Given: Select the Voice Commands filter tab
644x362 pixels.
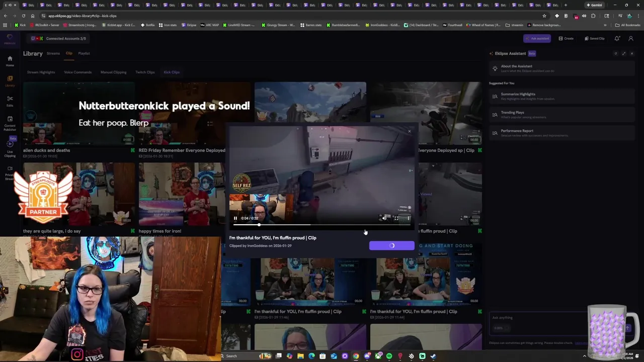Looking at the screenshot, I should pyautogui.click(x=77, y=72).
